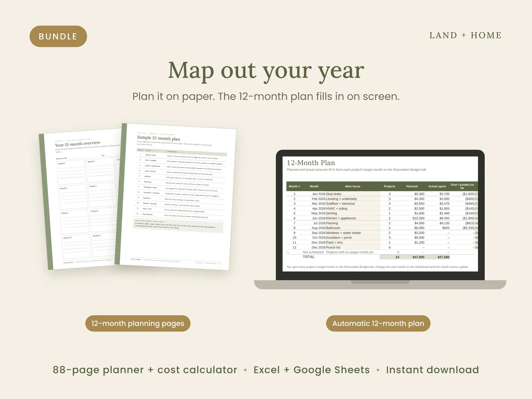Click the "Month 4" box on overview page
Image resolution: width=532 pixels, height=399 pixels.
[73, 196]
